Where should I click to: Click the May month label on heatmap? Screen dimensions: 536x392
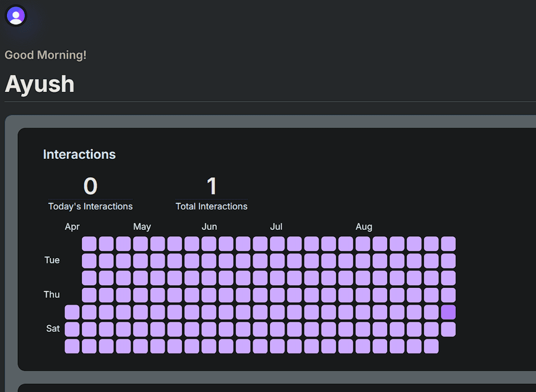pyautogui.click(x=142, y=227)
